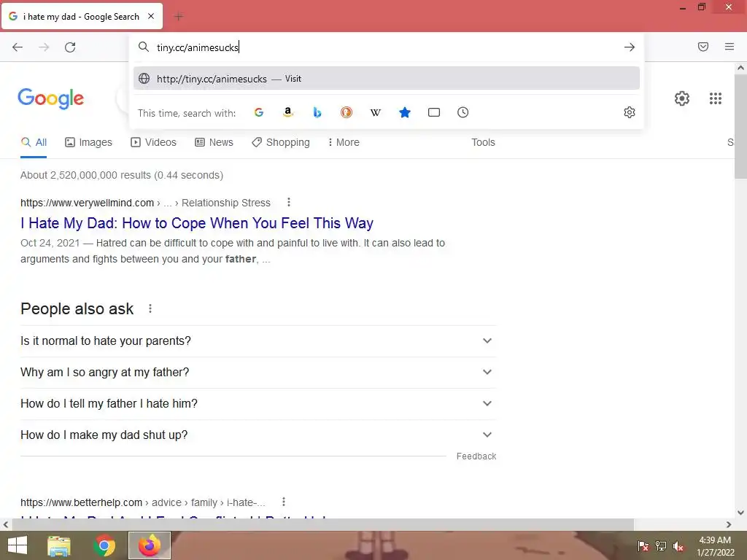
Task: Expand 'Is it normal to hate your parents?'
Action: coord(259,341)
